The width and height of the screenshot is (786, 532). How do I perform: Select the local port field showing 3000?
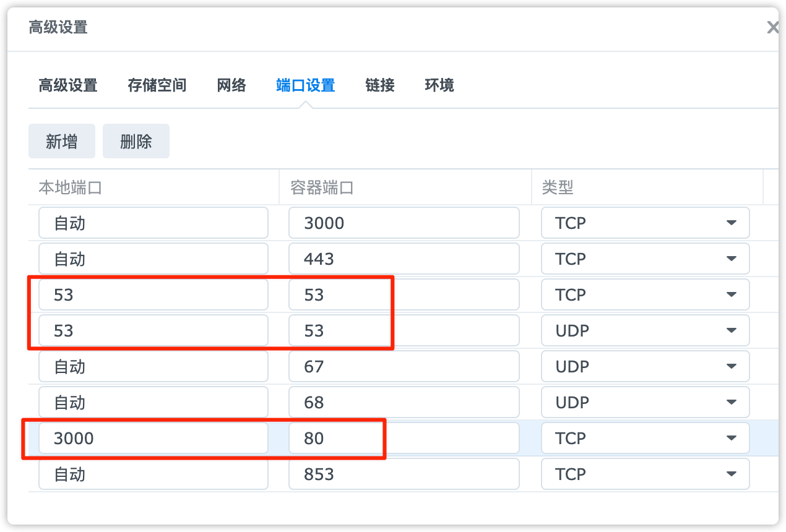153,438
